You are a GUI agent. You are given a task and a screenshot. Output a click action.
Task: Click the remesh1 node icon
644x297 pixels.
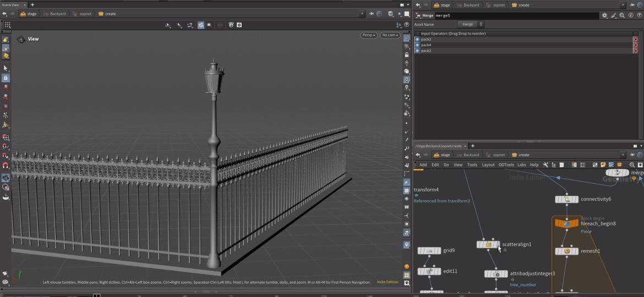566,251
